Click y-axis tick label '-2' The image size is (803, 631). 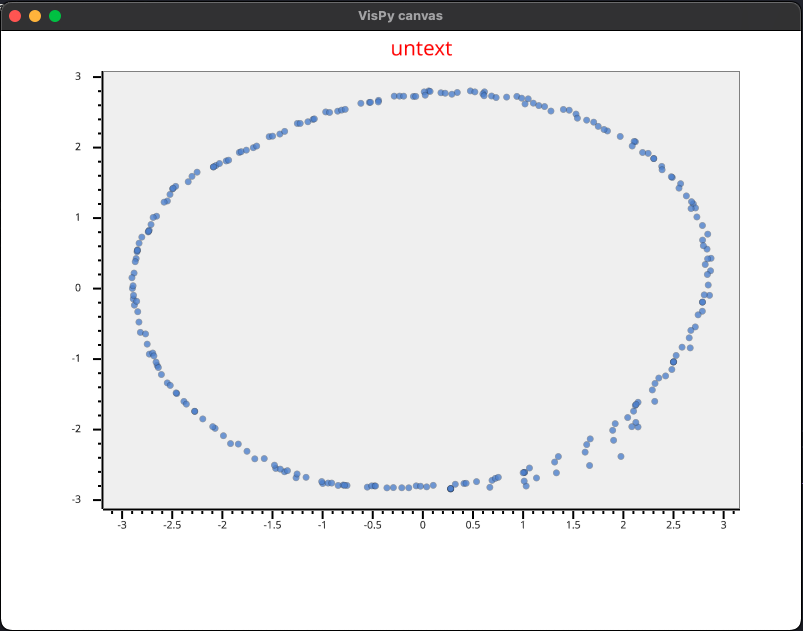(x=76, y=429)
